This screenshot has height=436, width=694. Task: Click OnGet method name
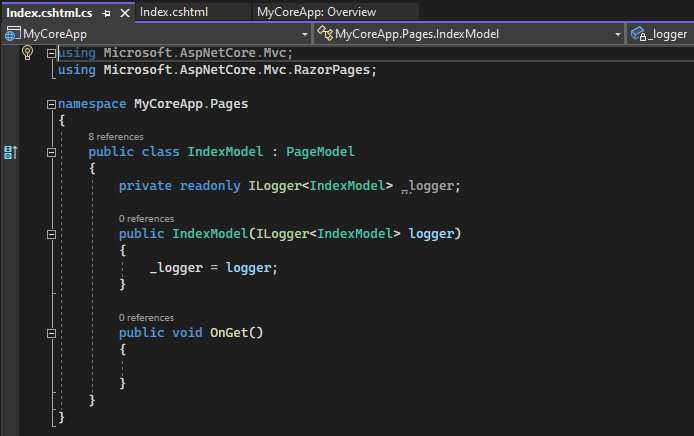[x=229, y=332]
